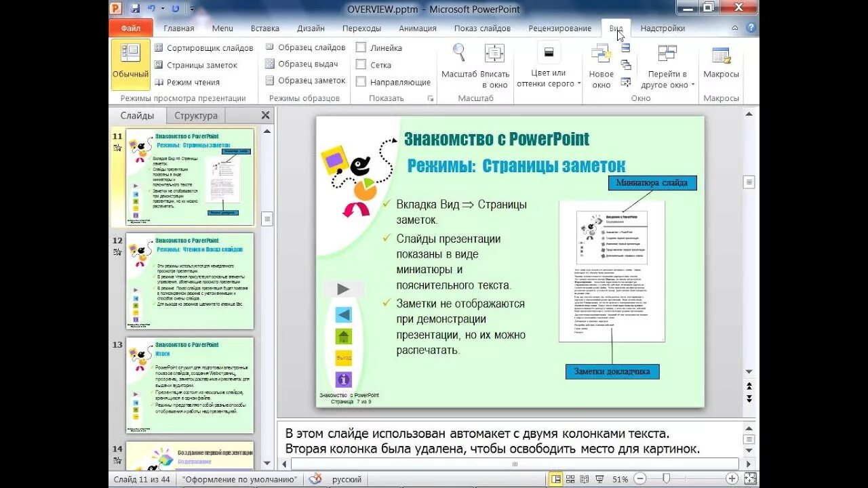Image resolution: width=868 pixels, height=488 pixels.
Task: Open Сортировщик слайдов view
Action: click(x=203, y=48)
